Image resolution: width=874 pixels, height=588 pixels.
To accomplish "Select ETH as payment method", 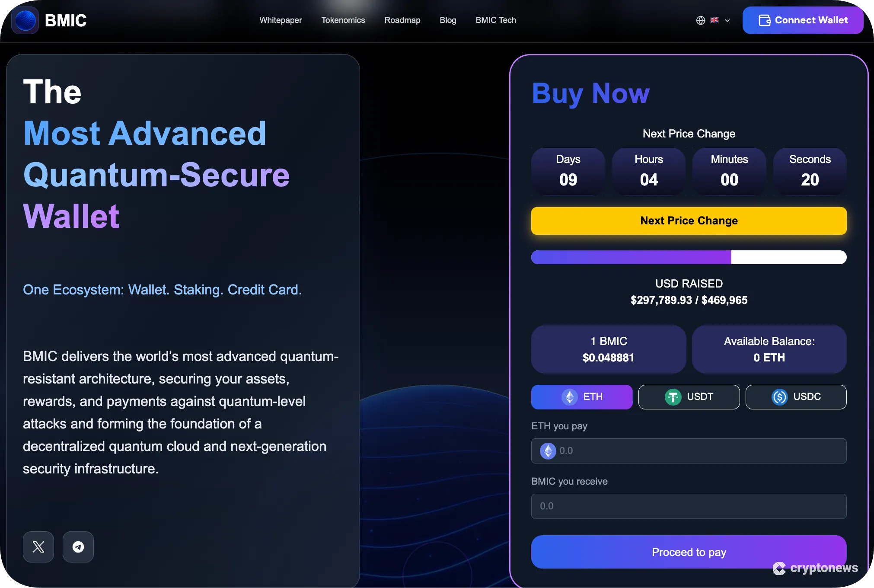I will click(x=581, y=396).
